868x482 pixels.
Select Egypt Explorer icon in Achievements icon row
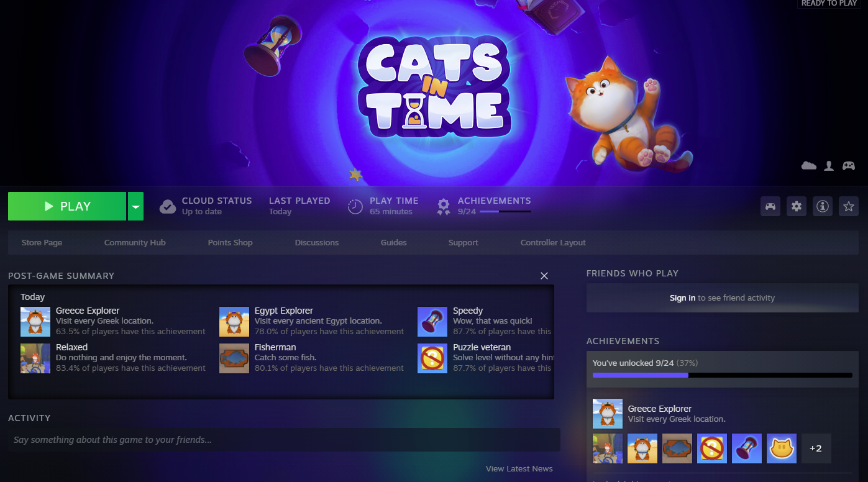[642, 448]
